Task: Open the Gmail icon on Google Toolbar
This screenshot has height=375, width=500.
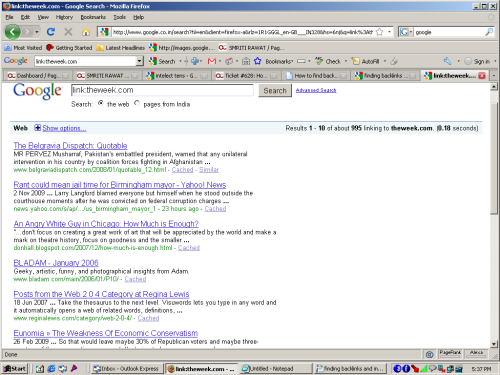Action: [212, 61]
